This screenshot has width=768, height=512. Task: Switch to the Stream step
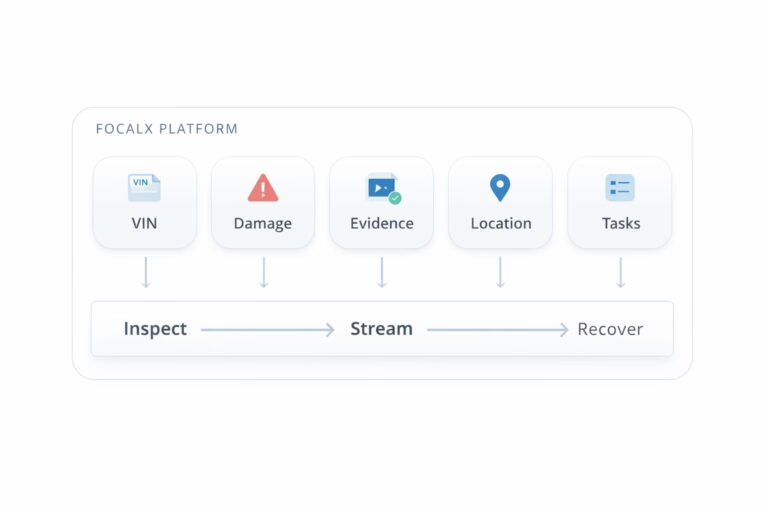(x=381, y=329)
